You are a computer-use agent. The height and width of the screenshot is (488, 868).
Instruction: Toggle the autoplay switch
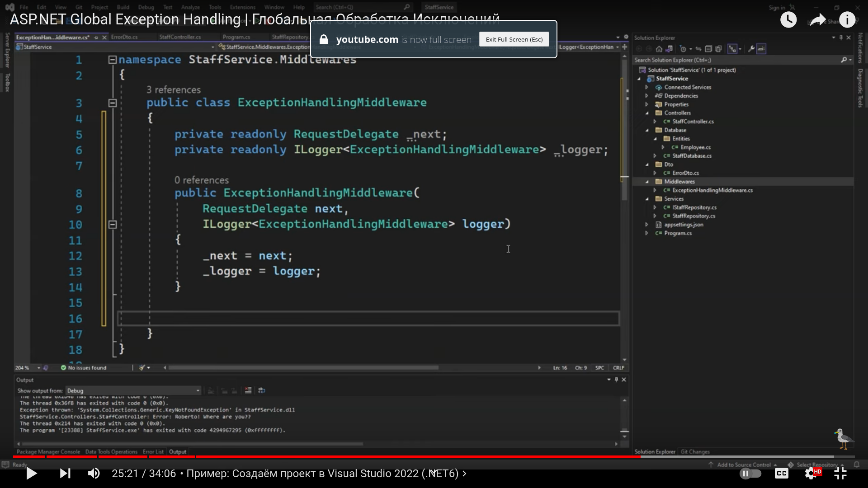tap(750, 473)
